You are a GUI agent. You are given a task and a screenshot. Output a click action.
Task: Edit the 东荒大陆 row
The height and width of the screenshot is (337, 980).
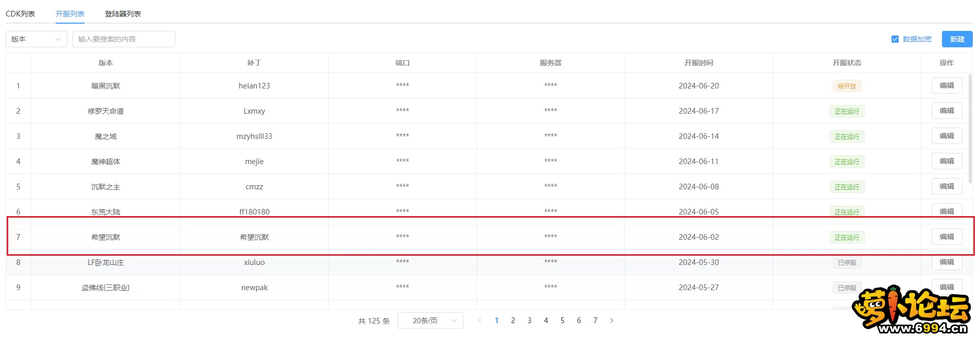point(947,211)
